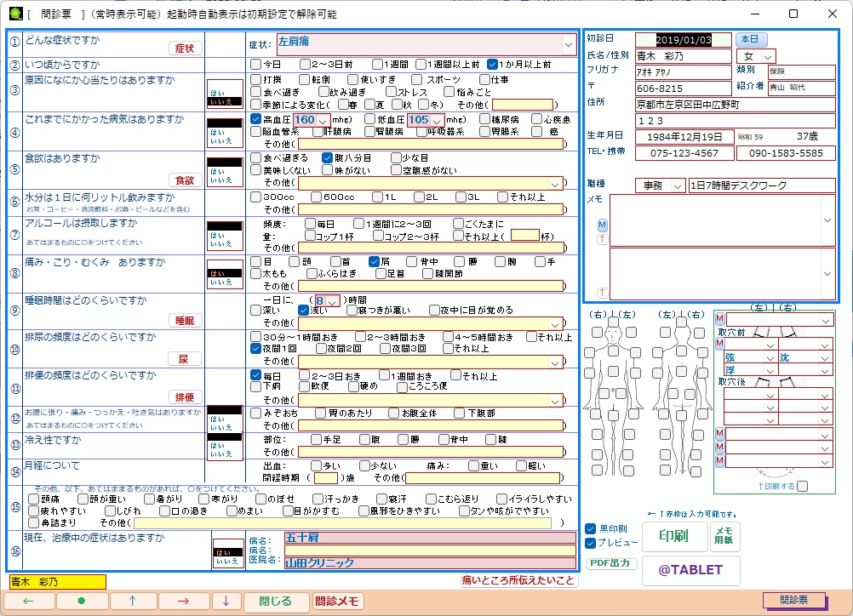
Task: Check the 糖尿病 checkbox
Action: (x=484, y=118)
